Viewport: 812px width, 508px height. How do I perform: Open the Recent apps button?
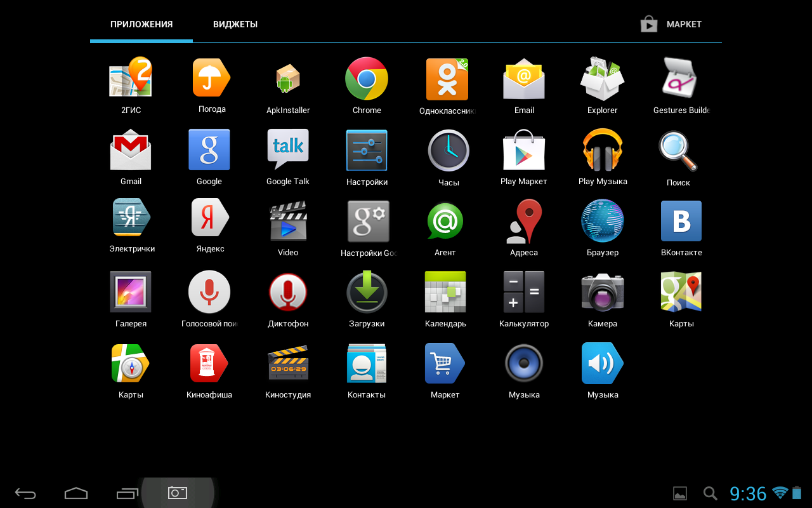pos(127,493)
